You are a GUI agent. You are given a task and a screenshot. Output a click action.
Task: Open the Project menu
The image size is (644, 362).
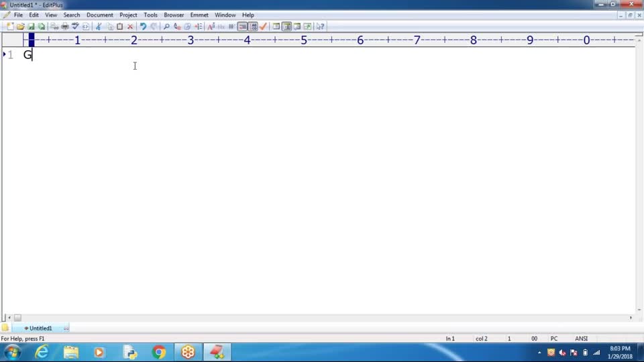128,15
